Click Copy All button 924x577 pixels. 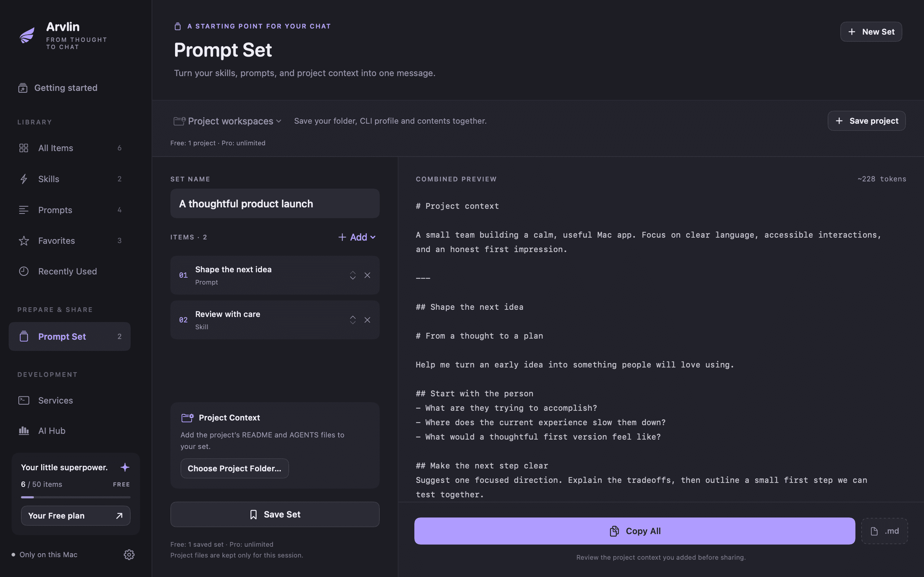(635, 531)
